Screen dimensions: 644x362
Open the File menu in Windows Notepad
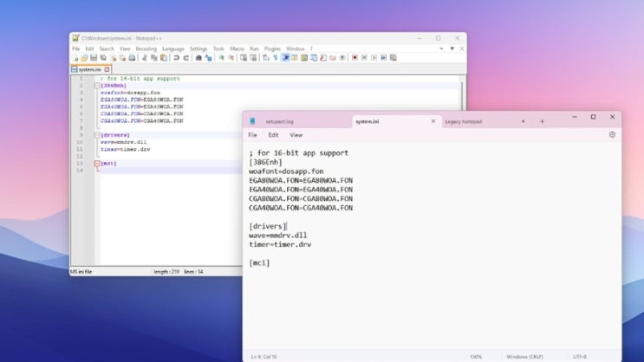[252, 135]
